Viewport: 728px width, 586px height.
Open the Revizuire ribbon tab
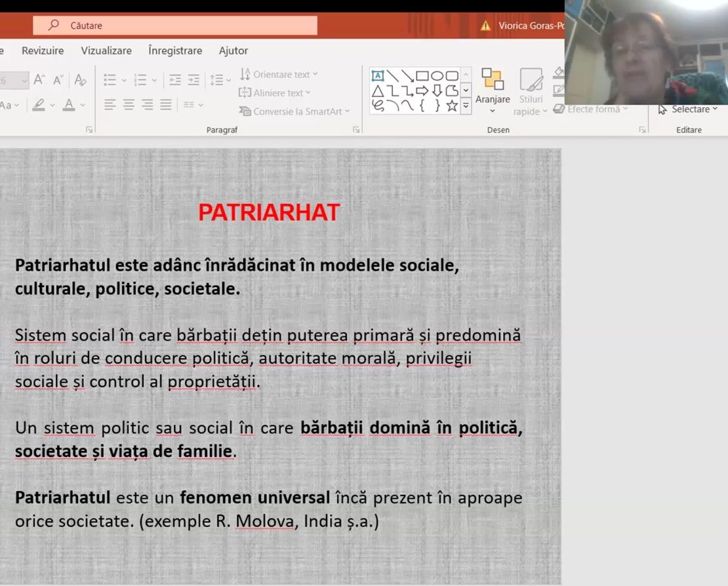click(43, 50)
